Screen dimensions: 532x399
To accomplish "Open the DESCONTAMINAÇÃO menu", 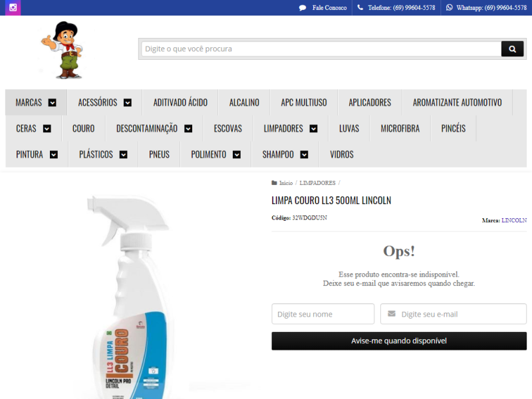I will [147, 128].
